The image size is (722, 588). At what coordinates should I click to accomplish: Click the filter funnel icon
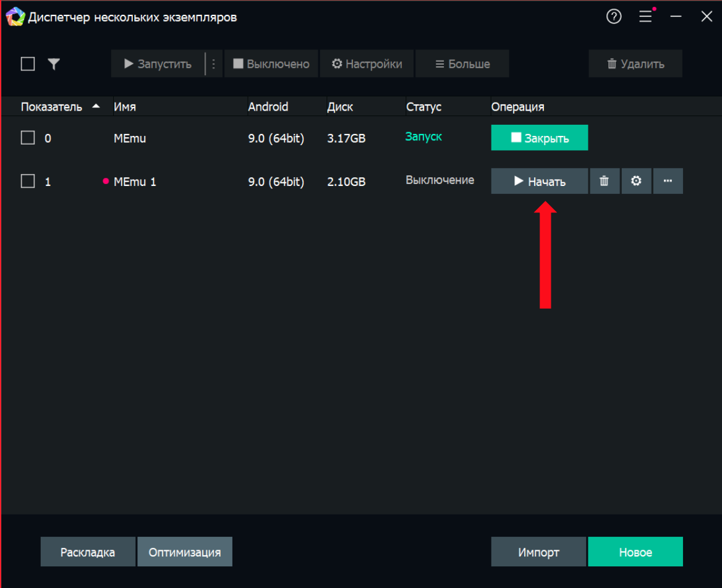pos(54,64)
